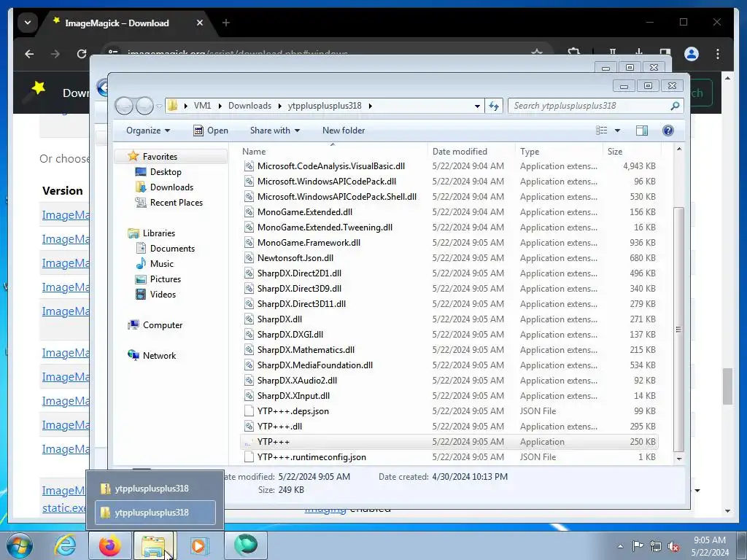Viewport: 747px width, 560px height.
Task: Click VM1 in the address breadcrumb
Action: click(202, 106)
